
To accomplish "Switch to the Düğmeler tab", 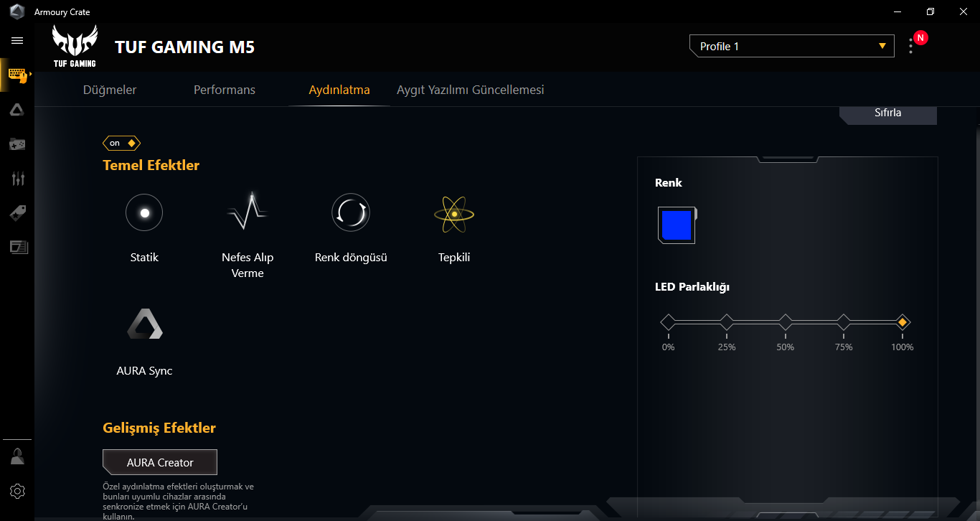I will (x=110, y=90).
